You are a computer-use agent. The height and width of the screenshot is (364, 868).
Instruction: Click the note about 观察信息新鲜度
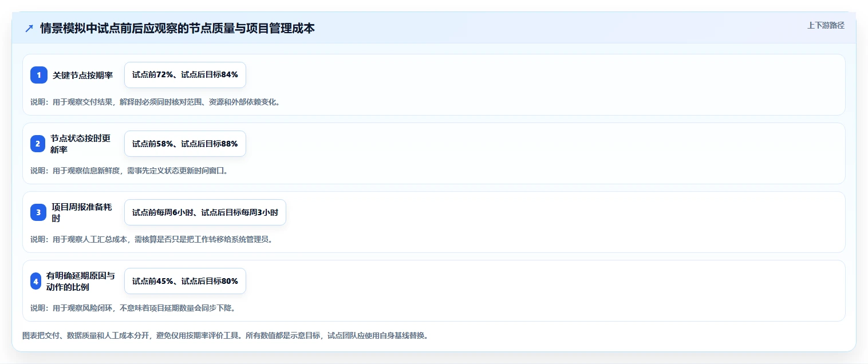pos(129,171)
